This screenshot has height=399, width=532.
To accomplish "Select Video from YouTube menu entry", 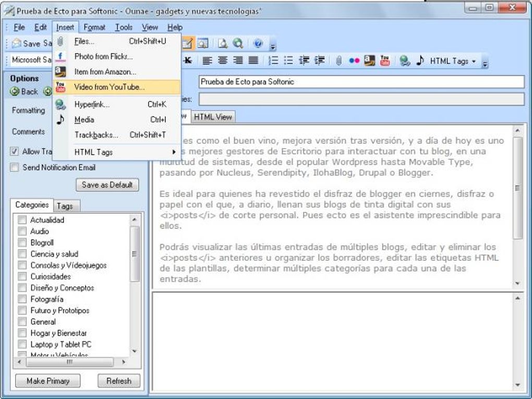I will pos(117,87).
